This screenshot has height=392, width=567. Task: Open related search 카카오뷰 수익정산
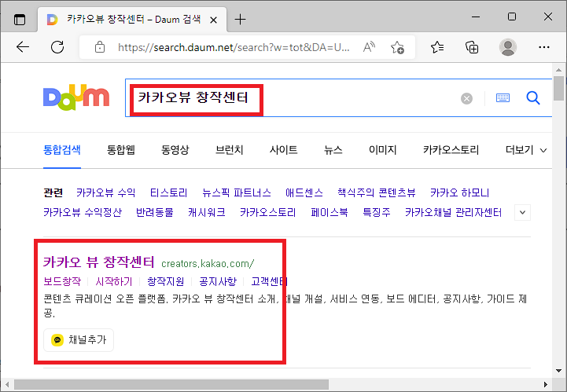pos(83,212)
